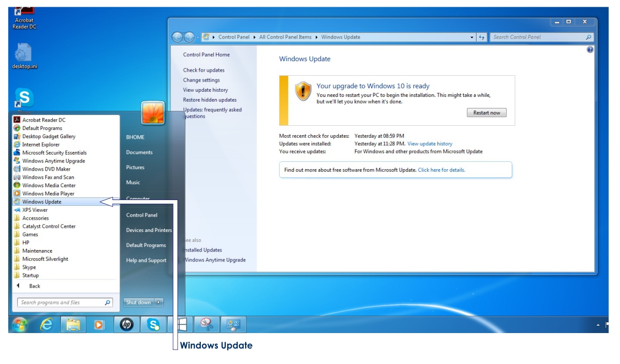Click the 'Click here for details' link
Viewport: 620px width, 364px height.
coord(441,170)
